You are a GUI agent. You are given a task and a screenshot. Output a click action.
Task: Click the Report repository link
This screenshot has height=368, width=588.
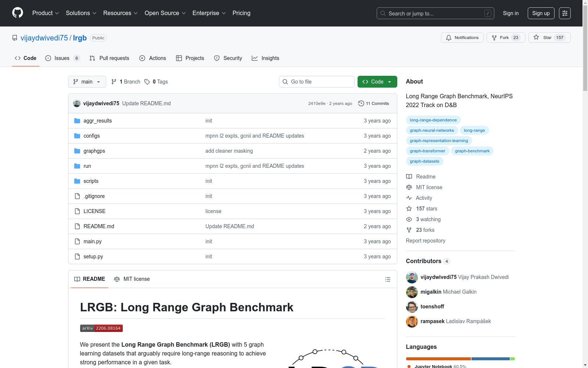click(x=426, y=241)
